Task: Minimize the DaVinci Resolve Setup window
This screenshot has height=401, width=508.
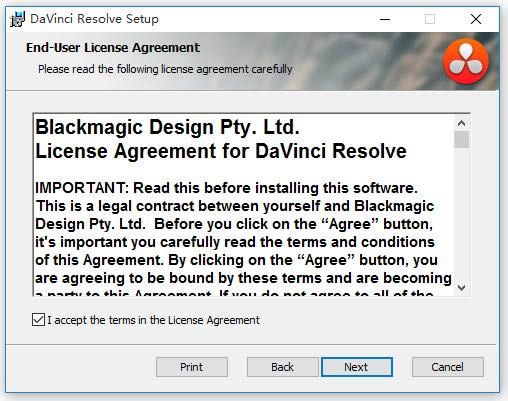Action: point(385,19)
